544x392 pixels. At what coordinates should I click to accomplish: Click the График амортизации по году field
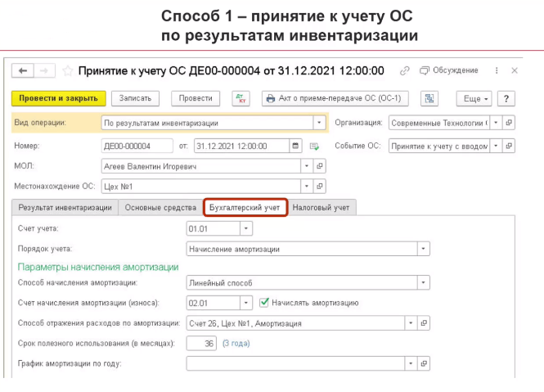point(295,363)
